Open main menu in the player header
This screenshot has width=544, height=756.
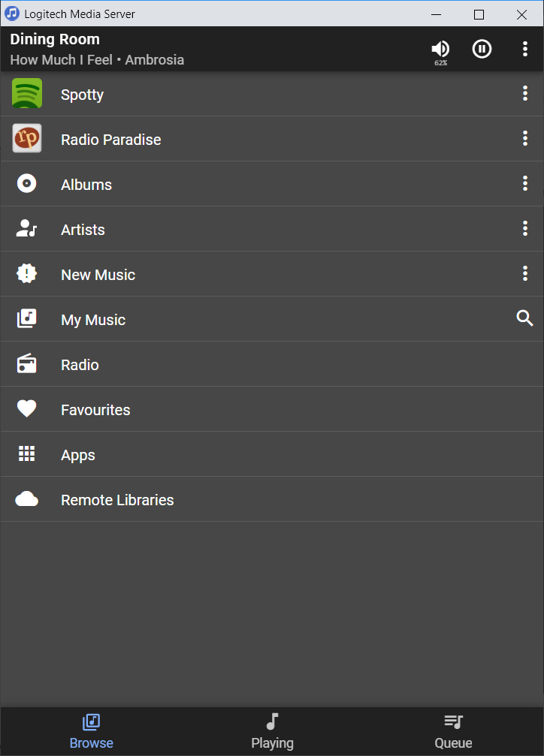(x=525, y=49)
